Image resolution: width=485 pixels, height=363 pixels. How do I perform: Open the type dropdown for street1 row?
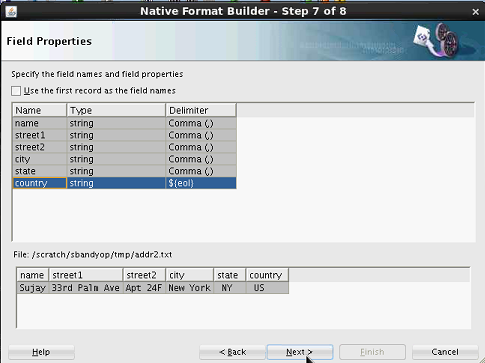[x=116, y=135]
